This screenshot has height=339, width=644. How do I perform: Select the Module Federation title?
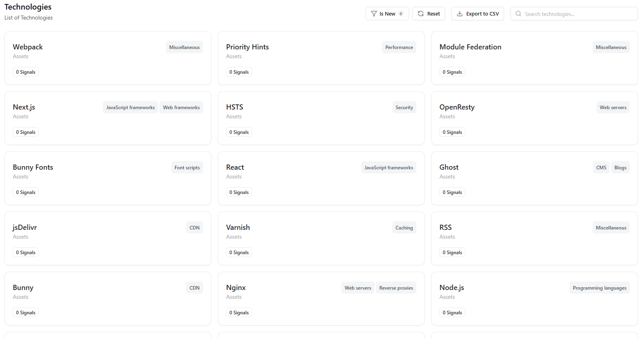click(470, 47)
